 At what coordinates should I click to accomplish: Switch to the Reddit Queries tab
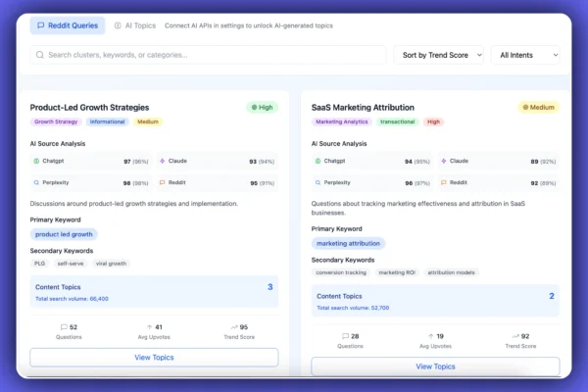67,25
